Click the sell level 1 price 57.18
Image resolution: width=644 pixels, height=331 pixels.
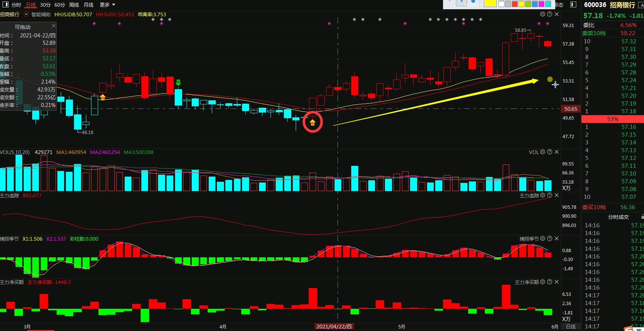[x=629, y=111]
